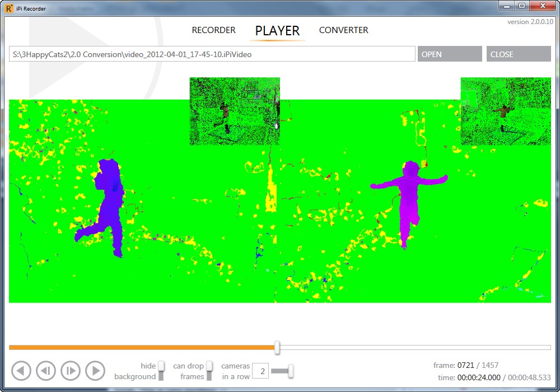Screen dimensions: 560x392
Task: Minimize the iPi Recorder window
Action: 506,6
